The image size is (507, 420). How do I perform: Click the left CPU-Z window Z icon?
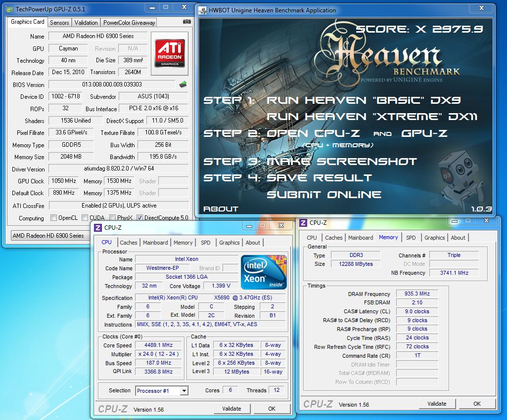[97, 228]
